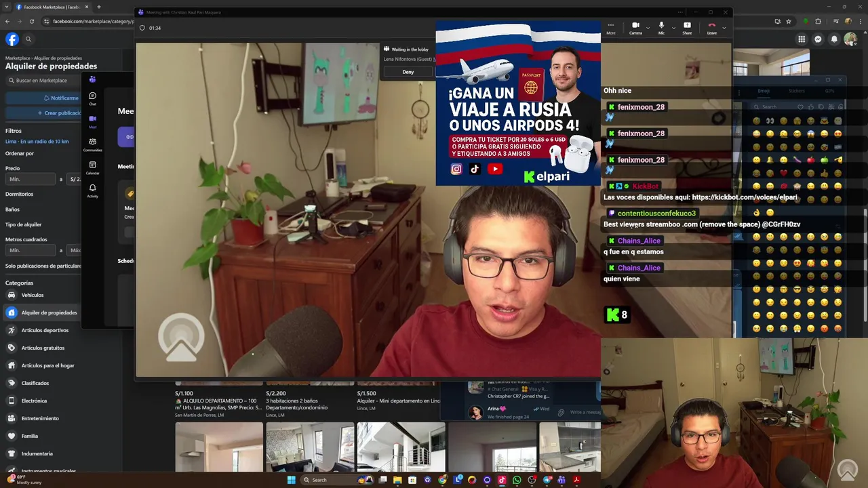
Task: Open the Teams Calendar sidebar icon
Action: 92,167
